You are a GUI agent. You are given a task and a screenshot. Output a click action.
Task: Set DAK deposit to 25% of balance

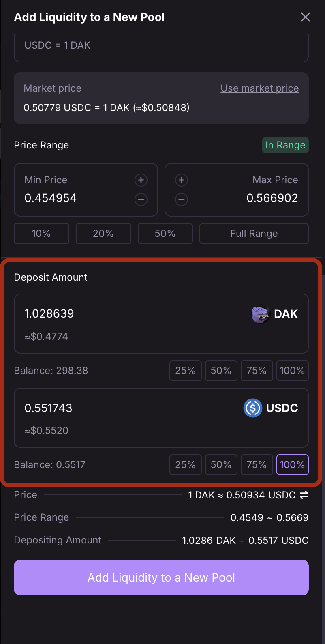185,371
